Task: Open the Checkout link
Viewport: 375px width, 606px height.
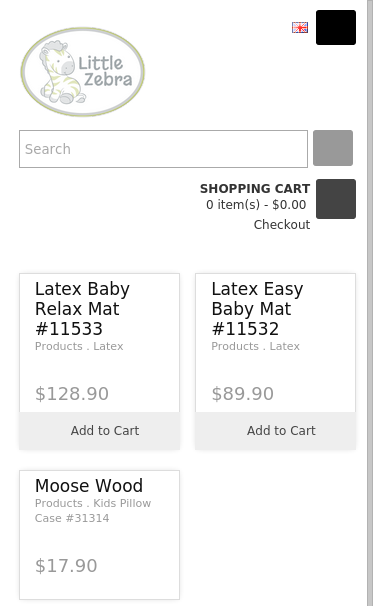Action: click(282, 225)
